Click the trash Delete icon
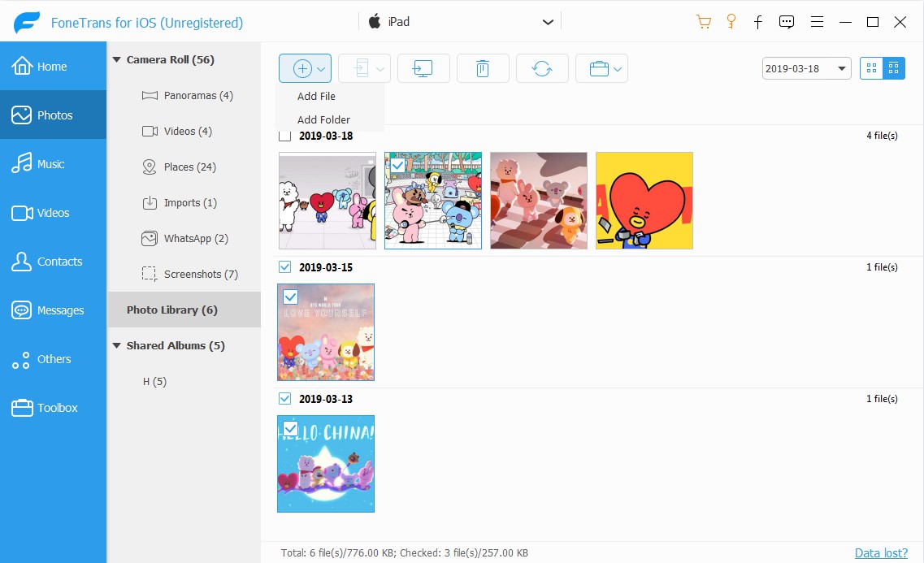Viewport: 924px width, 563px height. tap(483, 68)
